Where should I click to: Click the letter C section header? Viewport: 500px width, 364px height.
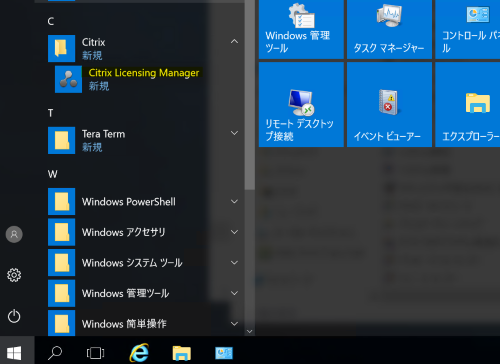pos(51,22)
